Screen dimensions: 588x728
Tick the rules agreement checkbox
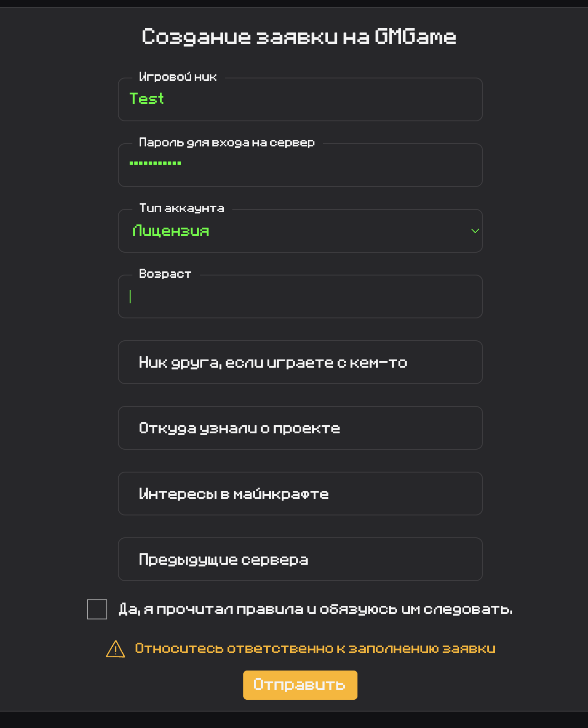tap(97, 609)
